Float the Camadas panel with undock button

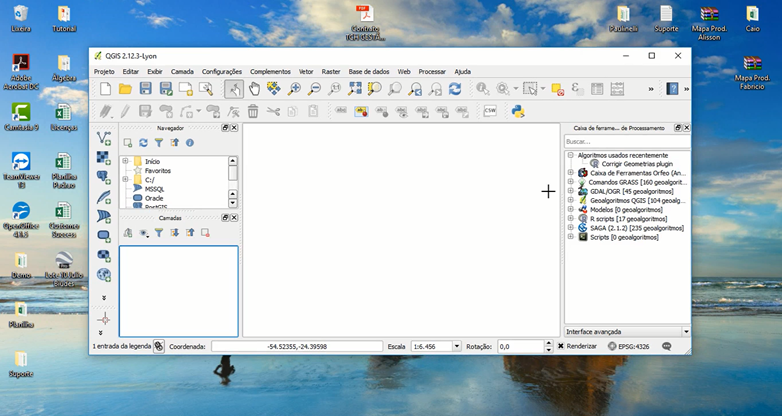(x=225, y=217)
